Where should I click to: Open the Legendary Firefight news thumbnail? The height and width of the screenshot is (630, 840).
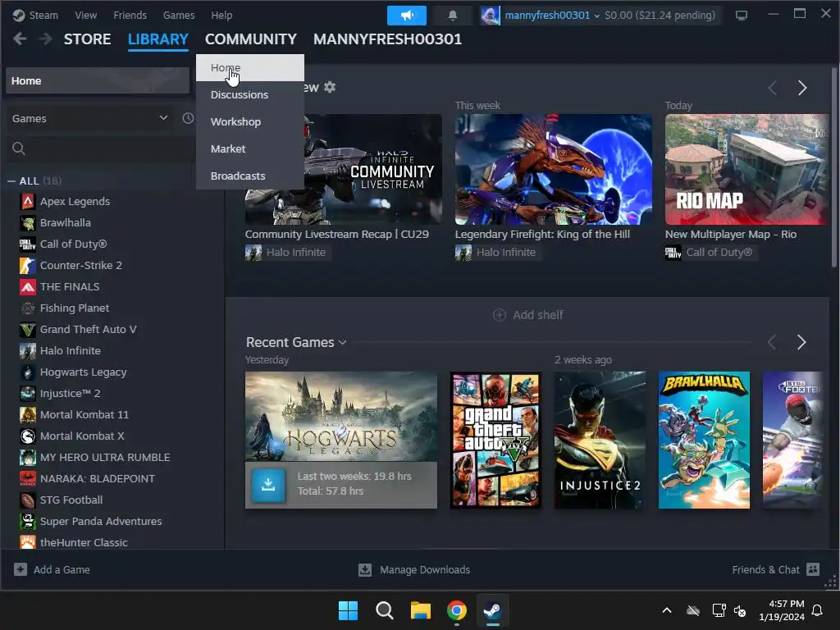(x=554, y=169)
